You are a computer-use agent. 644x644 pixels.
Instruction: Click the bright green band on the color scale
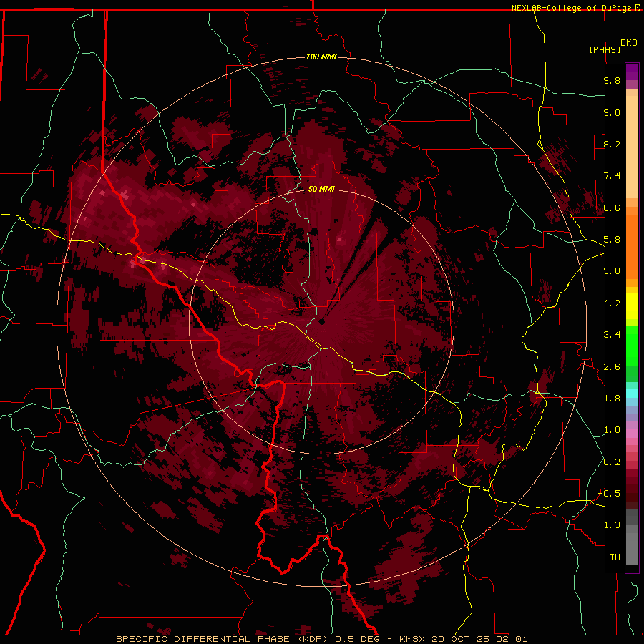tap(632, 346)
